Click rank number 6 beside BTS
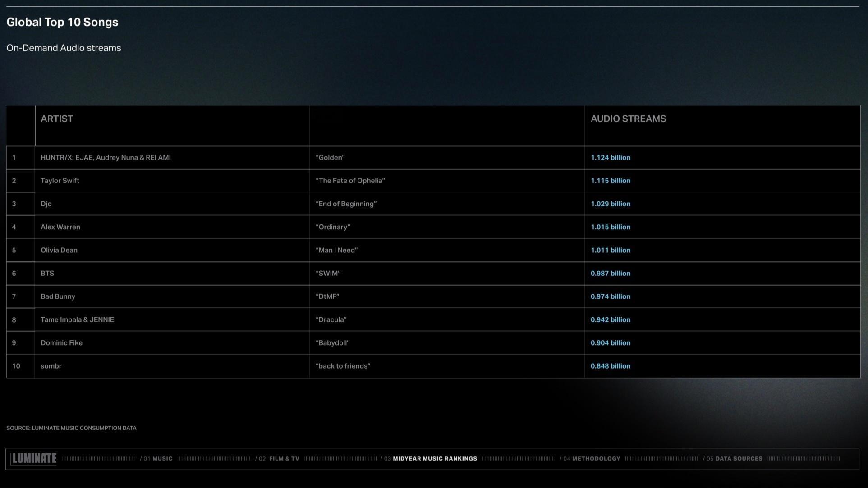Viewport: 868px width, 488px height. [14, 274]
